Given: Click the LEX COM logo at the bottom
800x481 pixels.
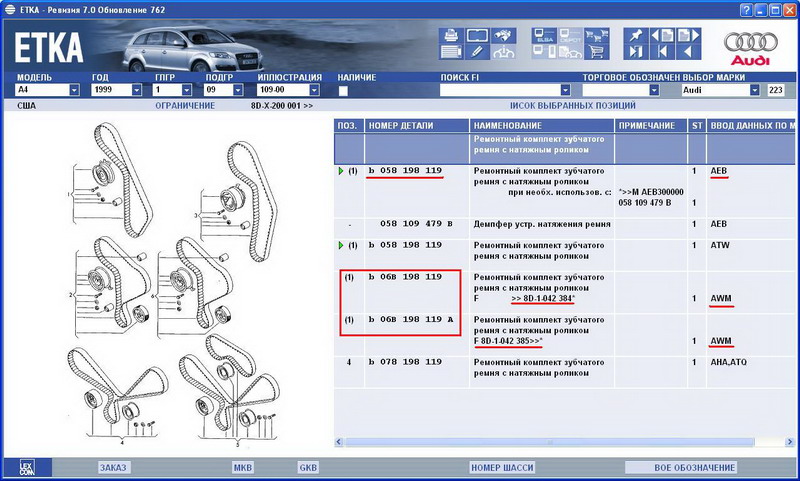Looking at the screenshot, I should point(27,467).
